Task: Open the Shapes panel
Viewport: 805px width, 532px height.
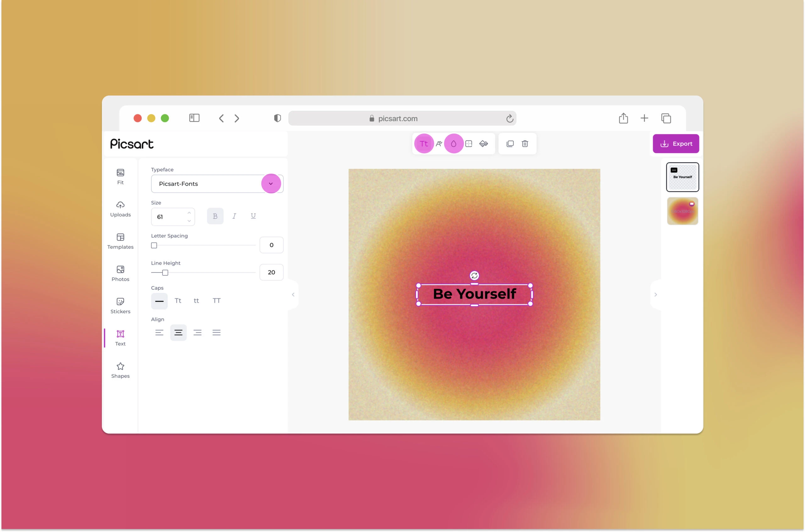Action: click(120, 370)
